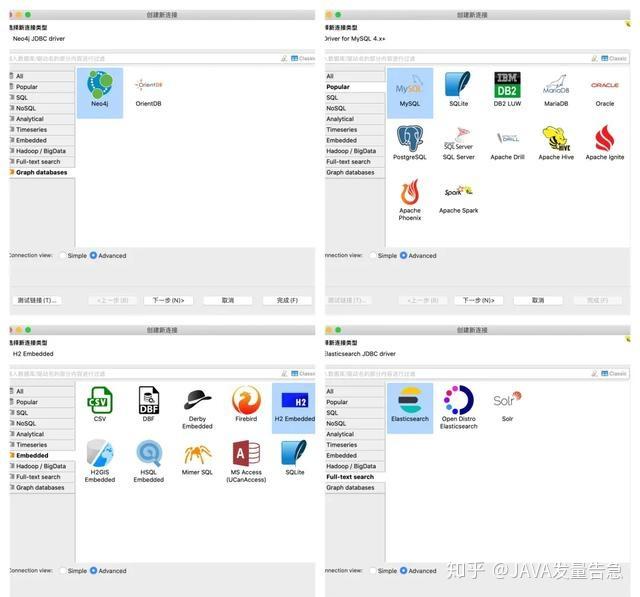Click 测试链接 button in Neo4j window

(37, 300)
